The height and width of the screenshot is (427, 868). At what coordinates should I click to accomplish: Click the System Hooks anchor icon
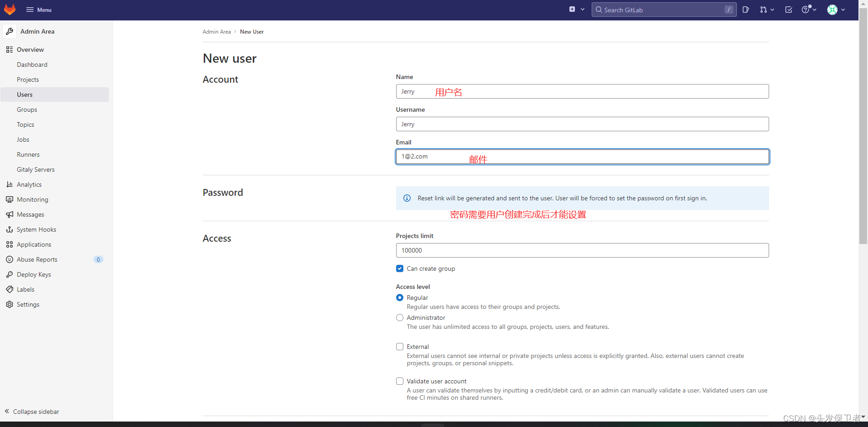10,229
